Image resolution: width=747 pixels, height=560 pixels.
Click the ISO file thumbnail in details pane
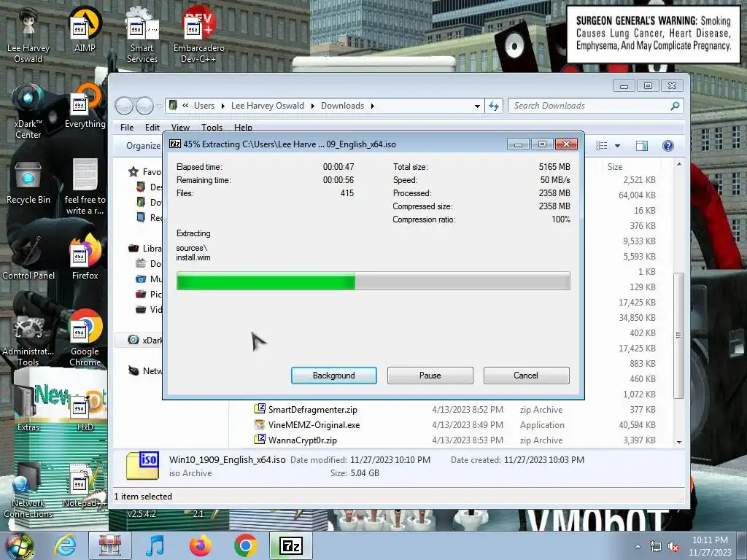pos(142,465)
